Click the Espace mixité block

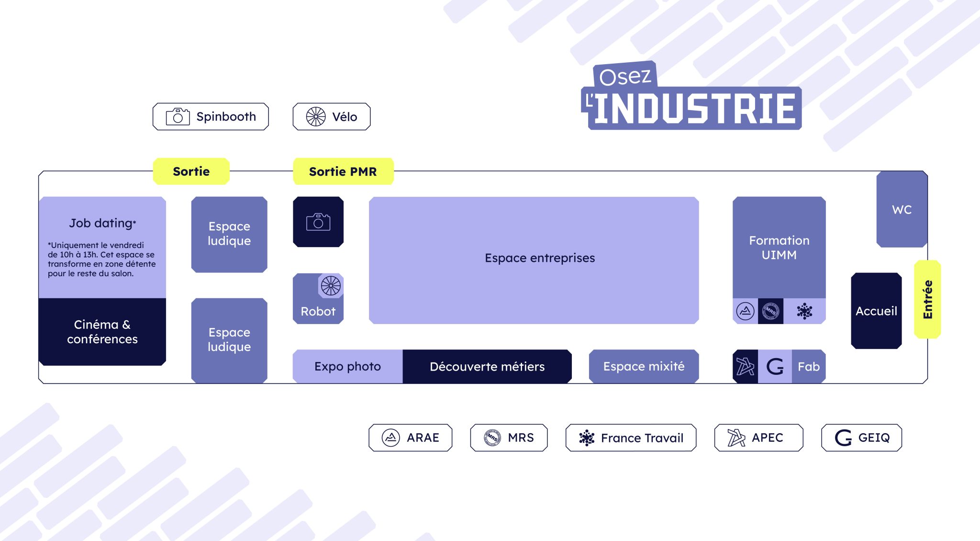[x=644, y=367]
